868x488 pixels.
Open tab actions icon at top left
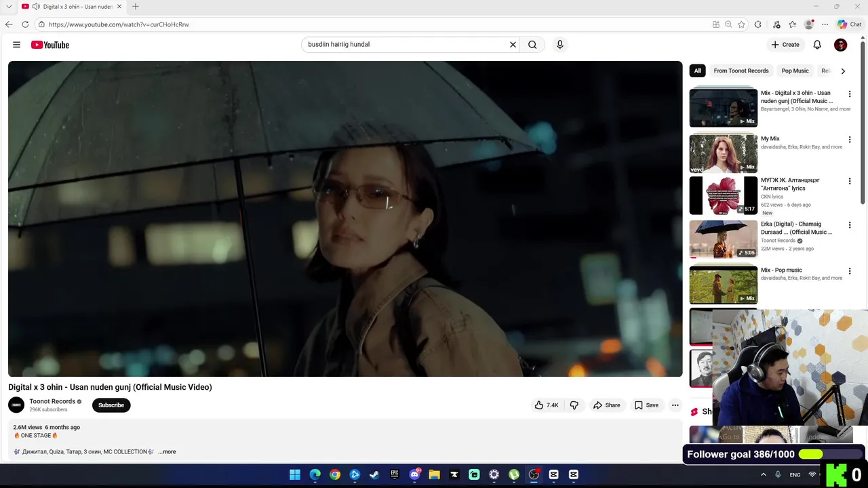click(x=8, y=7)
